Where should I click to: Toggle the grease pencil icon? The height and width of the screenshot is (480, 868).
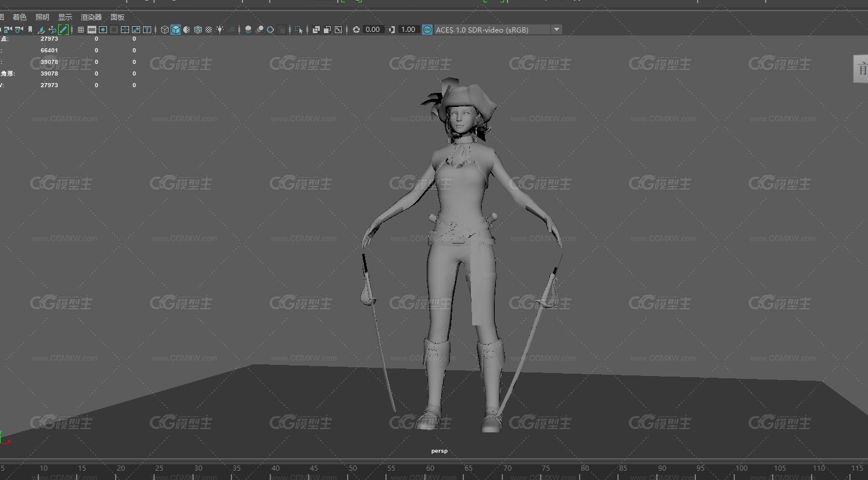click(63, 30)
